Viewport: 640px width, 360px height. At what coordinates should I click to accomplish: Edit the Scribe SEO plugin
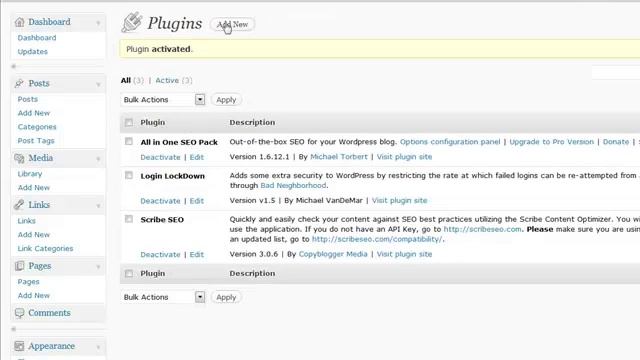point(196,254)
